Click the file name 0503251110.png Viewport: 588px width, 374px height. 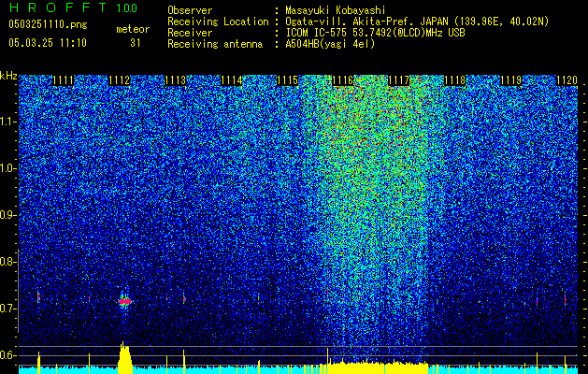point(48,24)
